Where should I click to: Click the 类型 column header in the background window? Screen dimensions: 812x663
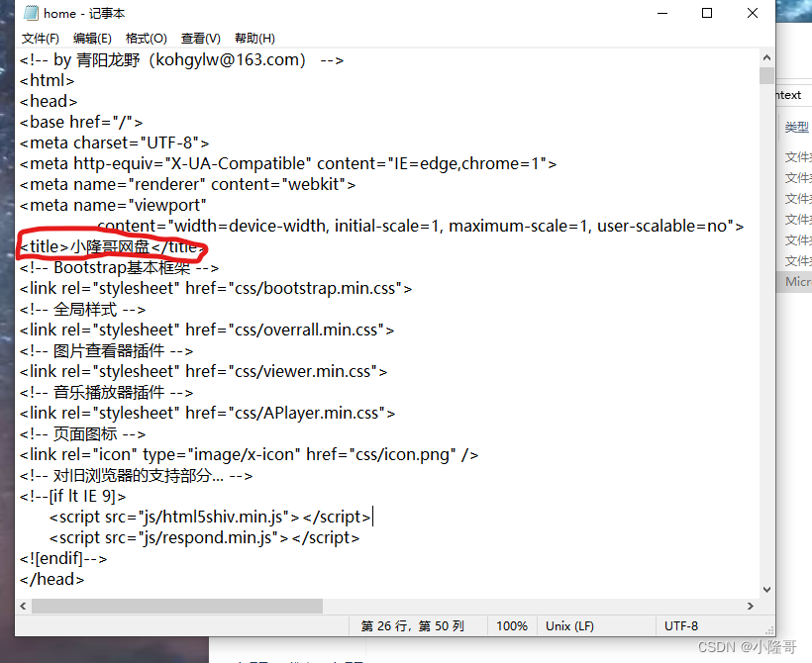point(796,128)
